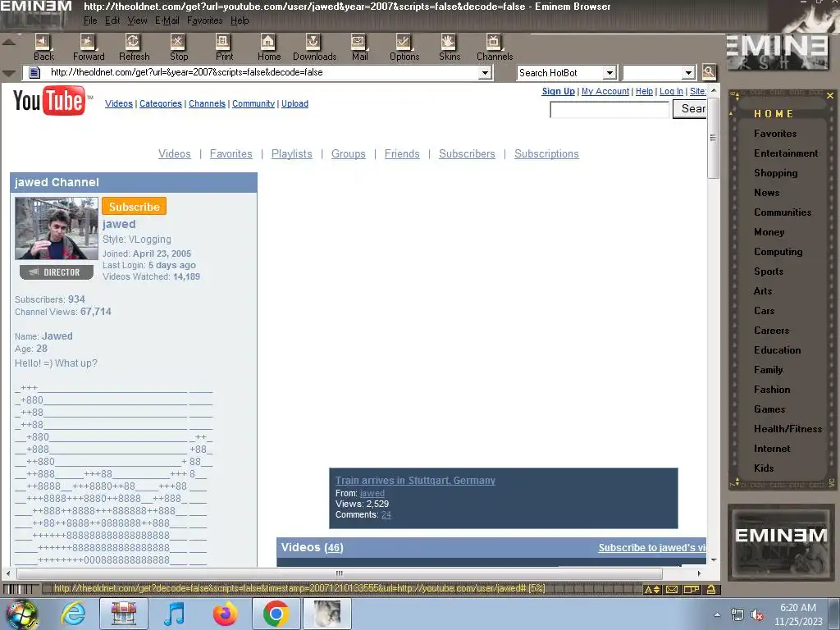Open the Favorites menu
The image size is (840, 630).
pos(204,21)
